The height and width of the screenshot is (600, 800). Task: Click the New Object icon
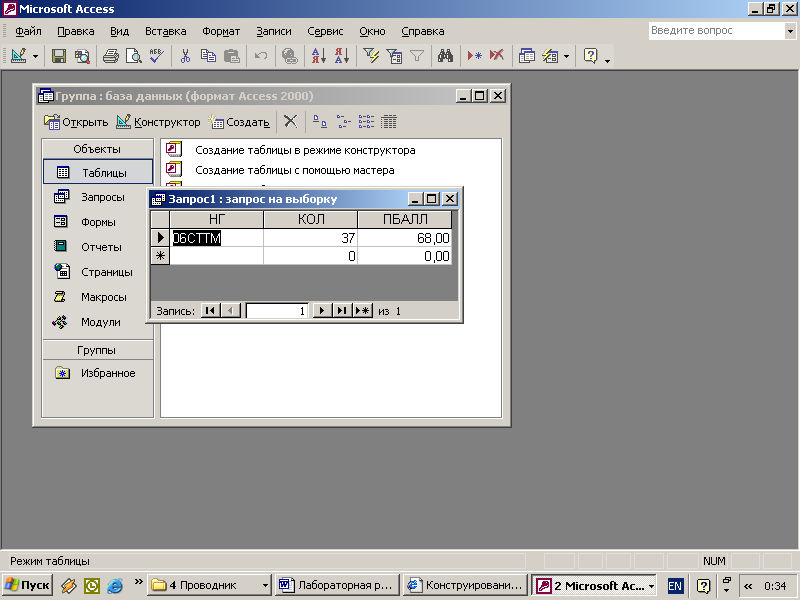pyautogui.click(x=550, y=56)
